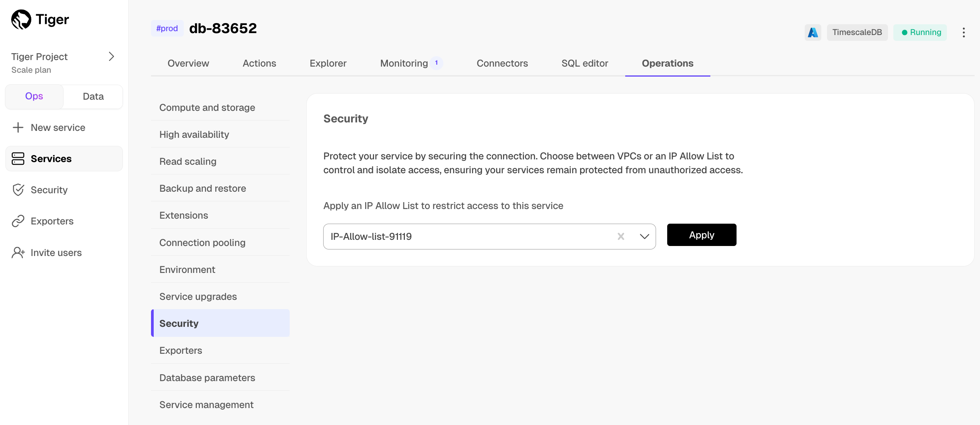The height and width of the screenshot is (425, 980).
Task: Click the Apply button
Action: [x=701, y=235]
